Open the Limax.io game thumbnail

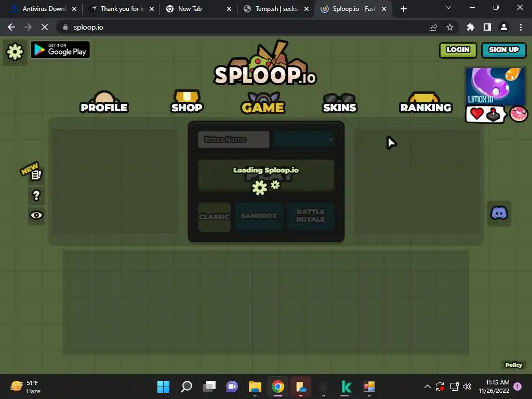click(495, 86)
